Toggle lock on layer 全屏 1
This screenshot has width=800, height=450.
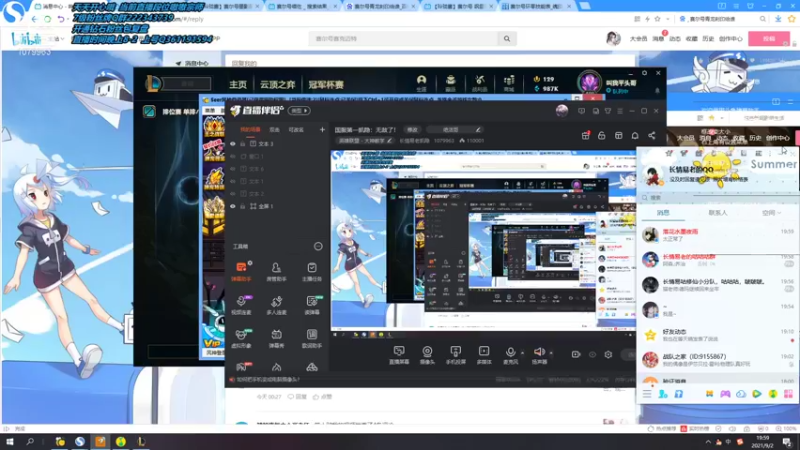[243, 206]
